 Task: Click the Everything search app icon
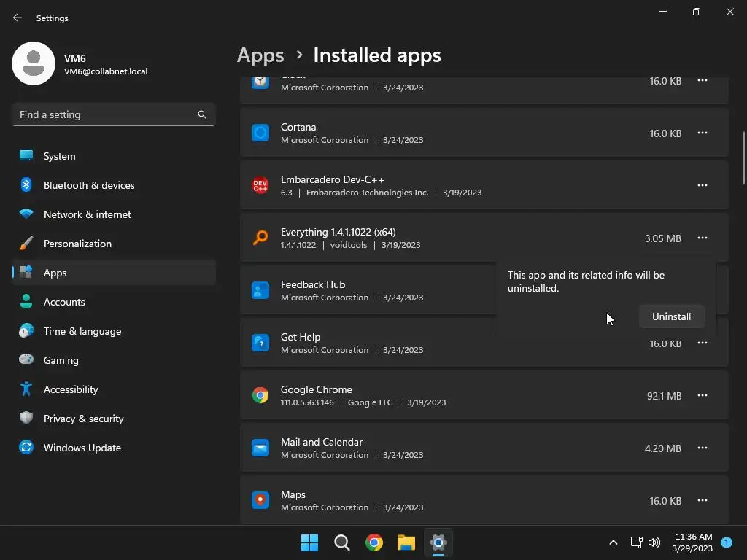click(260, 238)
